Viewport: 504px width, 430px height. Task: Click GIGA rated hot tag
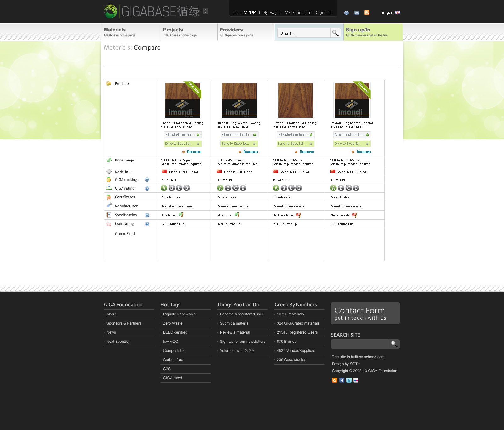tap(173, 378)
